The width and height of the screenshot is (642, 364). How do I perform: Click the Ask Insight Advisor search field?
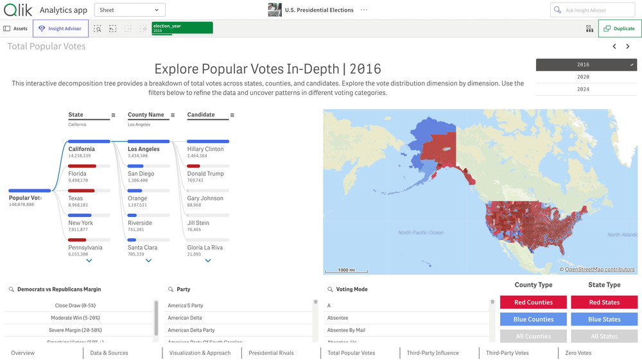[593, 10]
